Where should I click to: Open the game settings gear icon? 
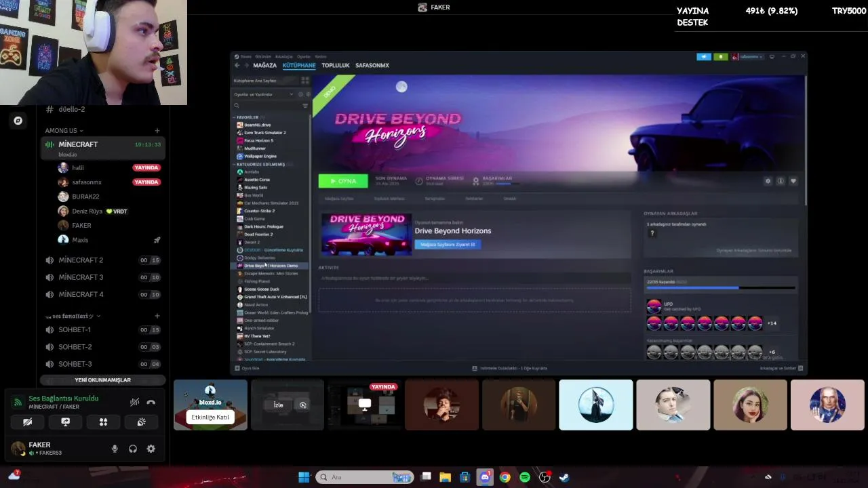768,181
